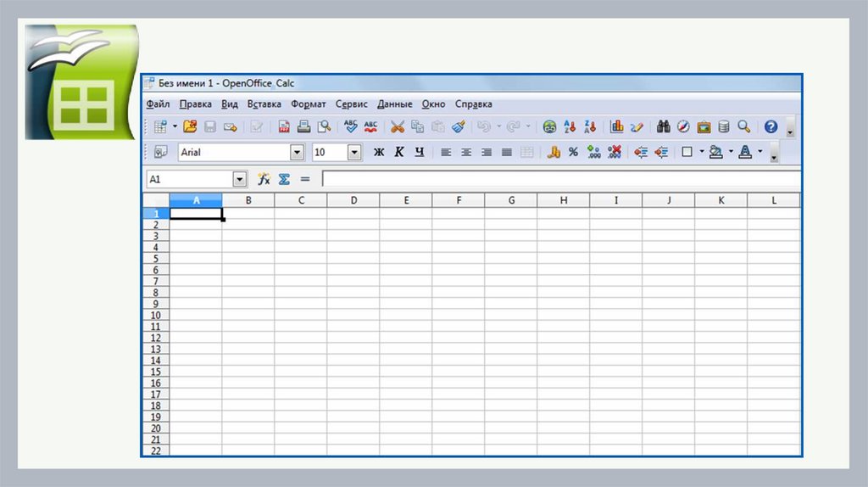868x487 pixels.
Task: Click the Cut scissors icon
Action: (398, 127)
